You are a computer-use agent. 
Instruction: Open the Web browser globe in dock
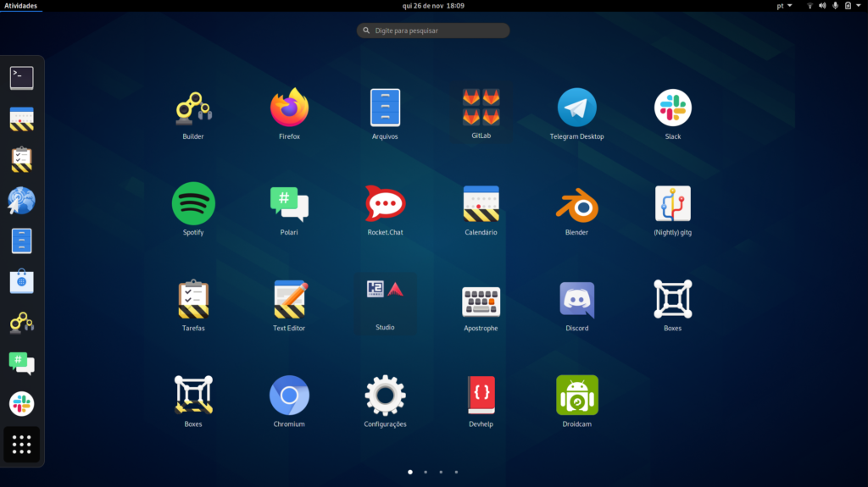21,201
